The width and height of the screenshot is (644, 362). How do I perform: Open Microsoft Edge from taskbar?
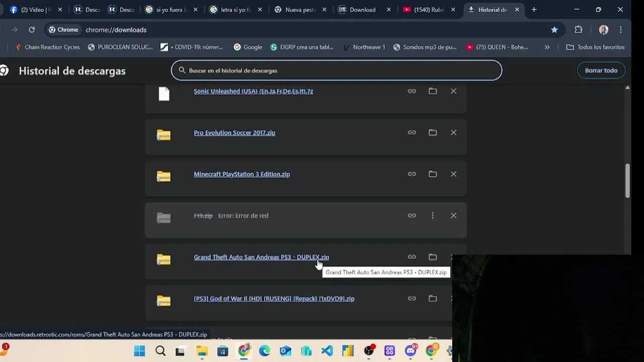(x=265, y=351)
